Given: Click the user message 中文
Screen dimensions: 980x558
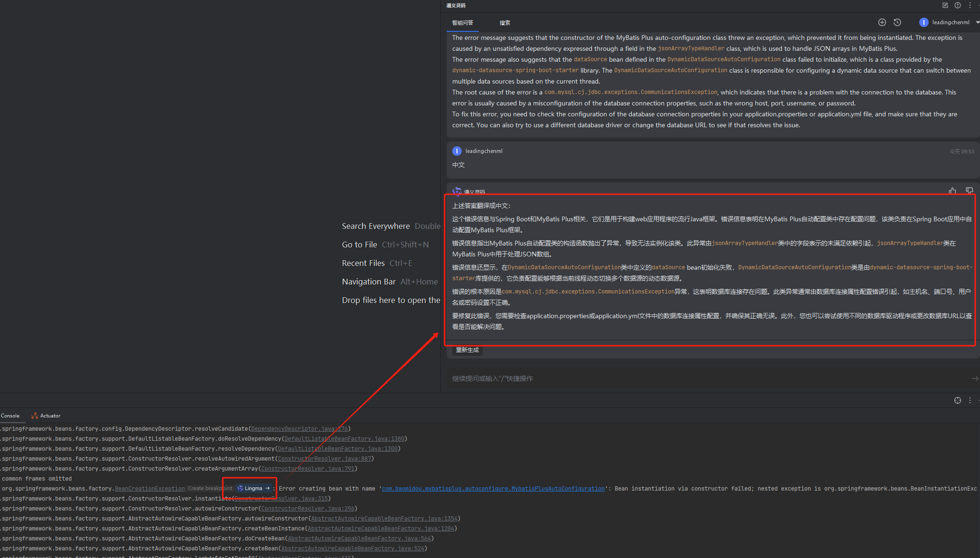Looking at the screenshot, I should (x=458, y=165).
